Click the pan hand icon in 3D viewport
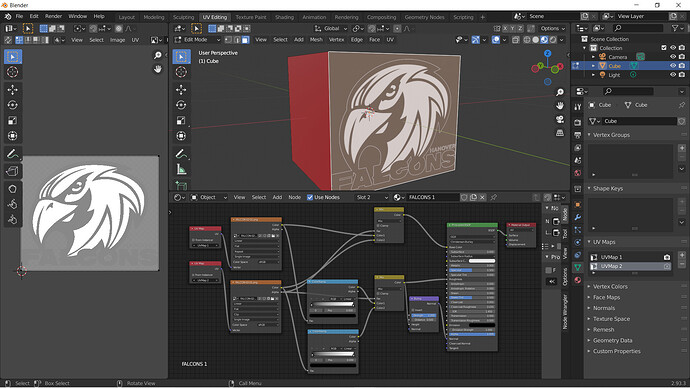 pyautogui.click(x=560, y=106)
